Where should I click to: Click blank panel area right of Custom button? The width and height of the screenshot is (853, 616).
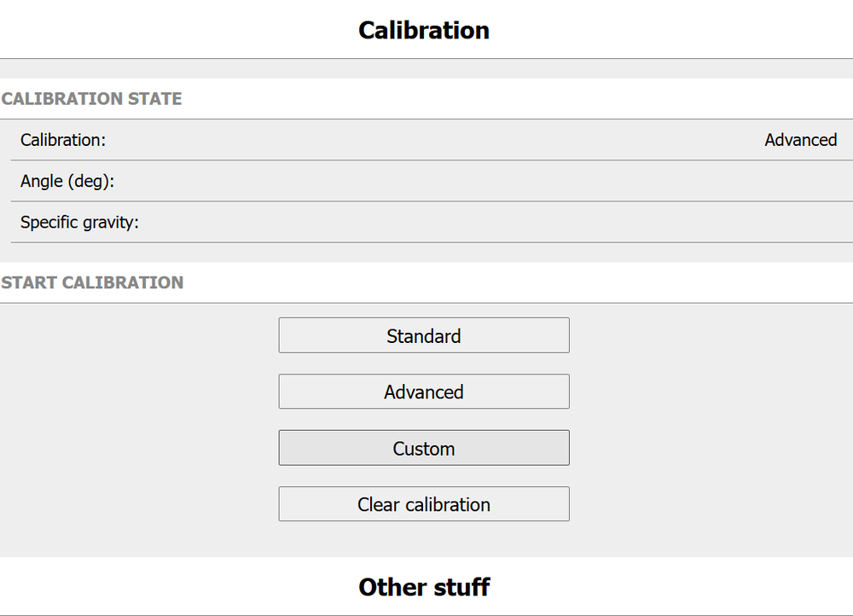(708, 448)
